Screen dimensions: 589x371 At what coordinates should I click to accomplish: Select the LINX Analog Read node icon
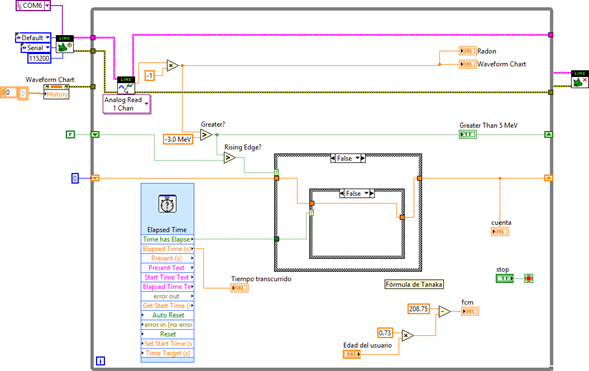pyautogui.click(x=126, y=85)
